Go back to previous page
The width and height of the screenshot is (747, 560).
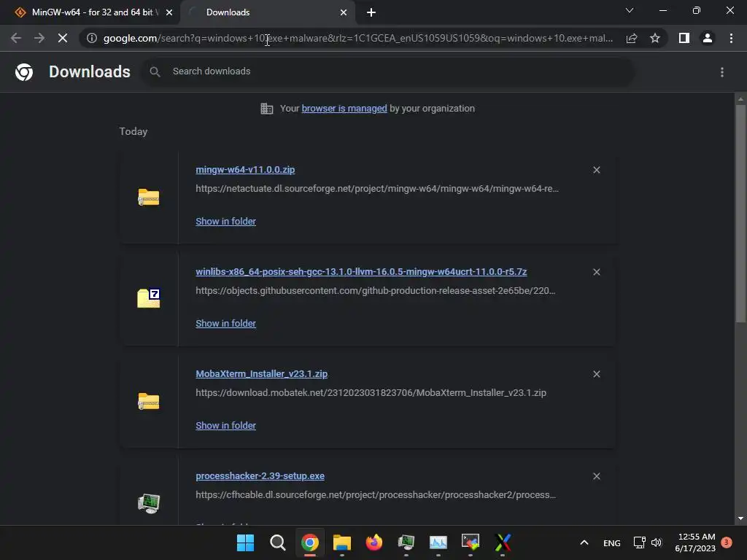(x=16, y=38)
